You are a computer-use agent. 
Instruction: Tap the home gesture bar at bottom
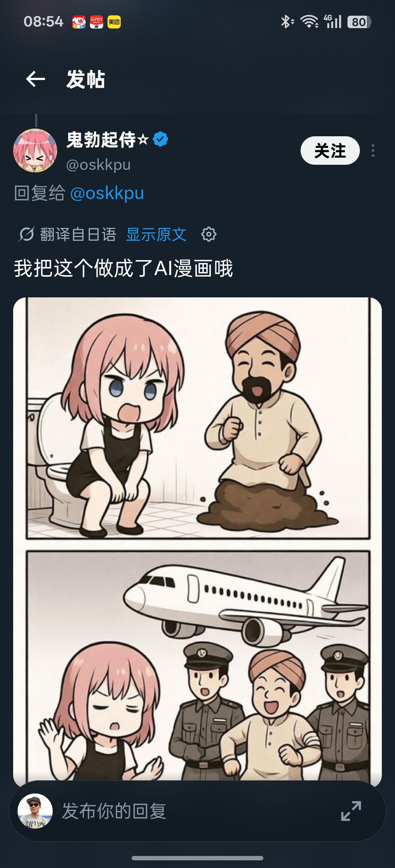click(197, 858)
